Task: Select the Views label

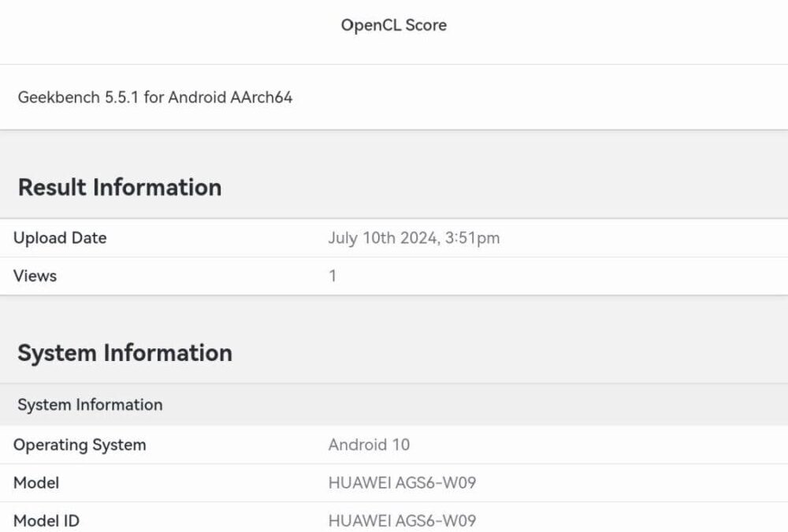Action: 35,276
